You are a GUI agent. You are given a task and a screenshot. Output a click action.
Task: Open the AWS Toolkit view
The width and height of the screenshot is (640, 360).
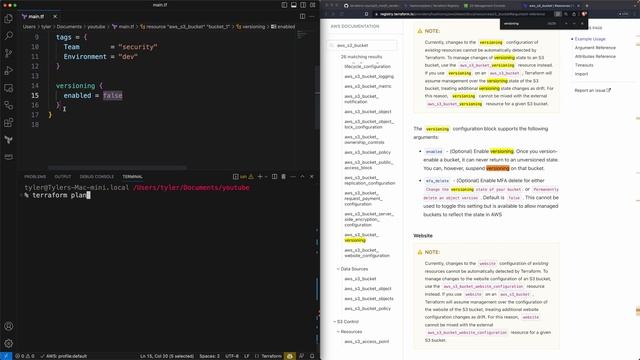point(8,157)
